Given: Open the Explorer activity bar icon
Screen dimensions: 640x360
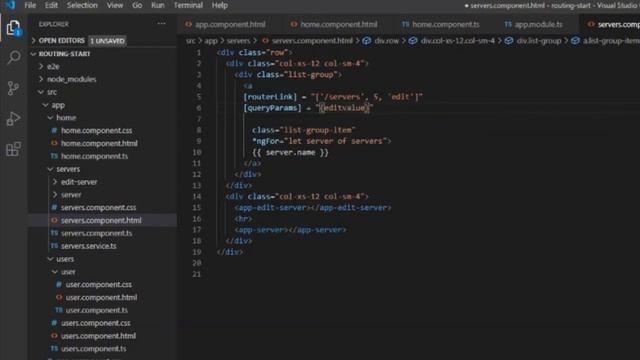Looking at the screenshot, I should click(13, 28).
